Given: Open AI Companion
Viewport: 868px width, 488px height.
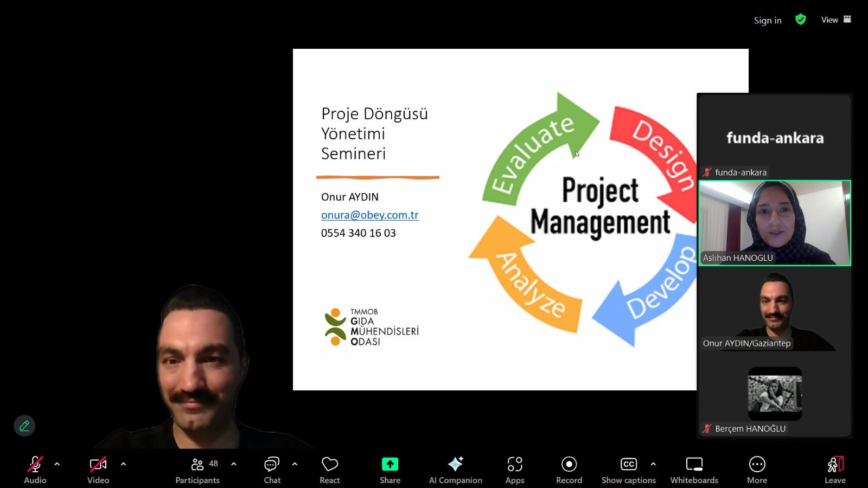Looking at the screenshot, I should (x=455, y=470).
